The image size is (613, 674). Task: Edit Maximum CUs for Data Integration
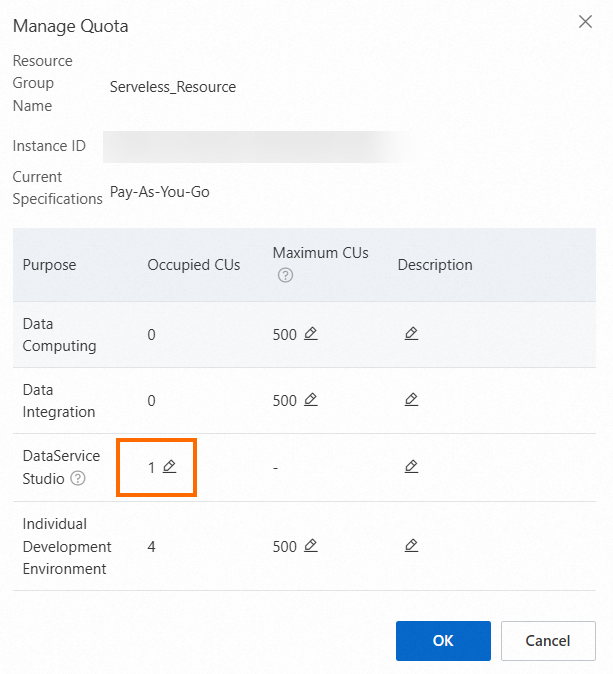(x=310, y=400)
